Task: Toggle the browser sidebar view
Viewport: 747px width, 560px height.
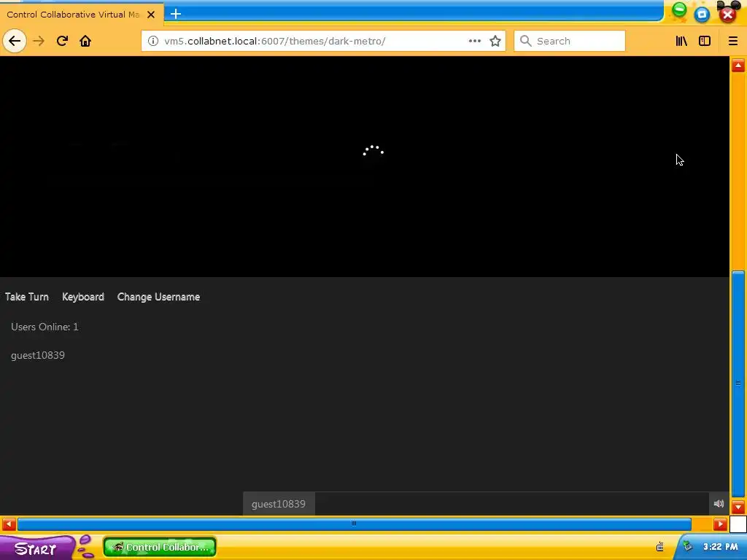Action: (x=705, y=41)
